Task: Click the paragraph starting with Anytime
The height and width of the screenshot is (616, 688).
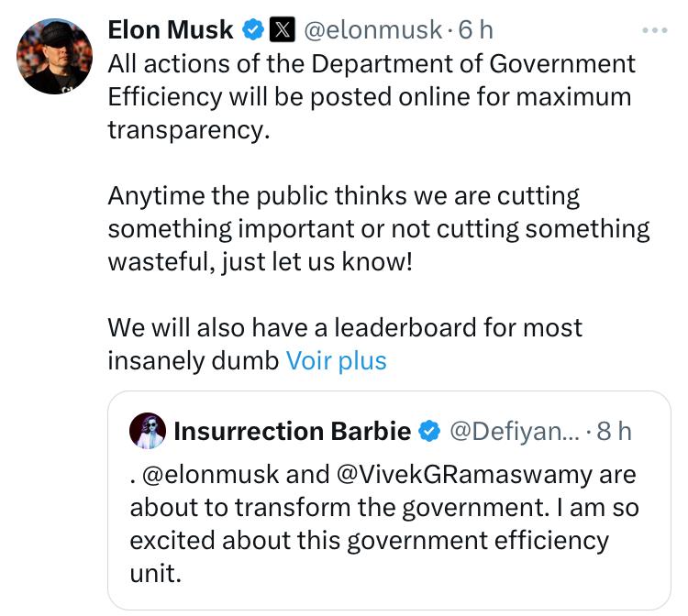Action: coord(378,228)
